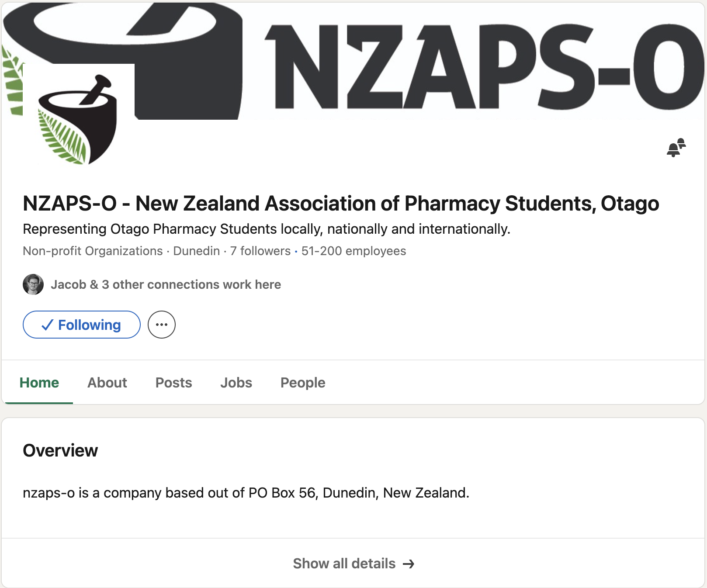Click the NZAPS-O banner cover image

pos(437,66)
